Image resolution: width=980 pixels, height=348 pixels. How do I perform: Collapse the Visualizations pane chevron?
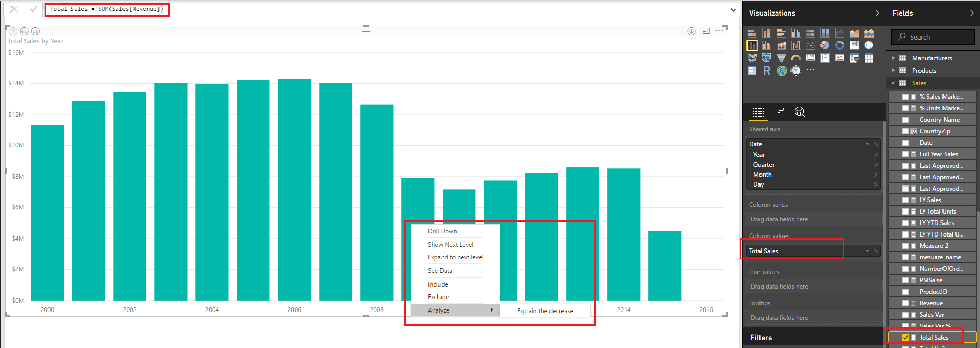[x=877, y=13]
